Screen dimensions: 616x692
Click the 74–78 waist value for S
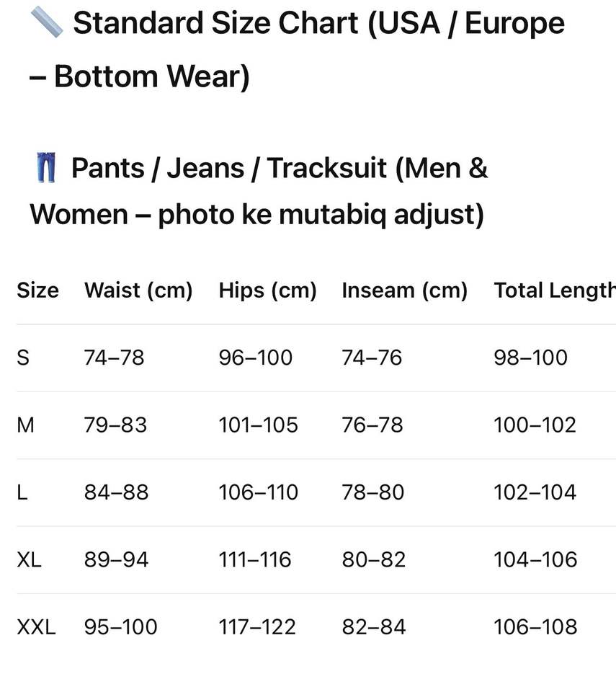(114, 358)
